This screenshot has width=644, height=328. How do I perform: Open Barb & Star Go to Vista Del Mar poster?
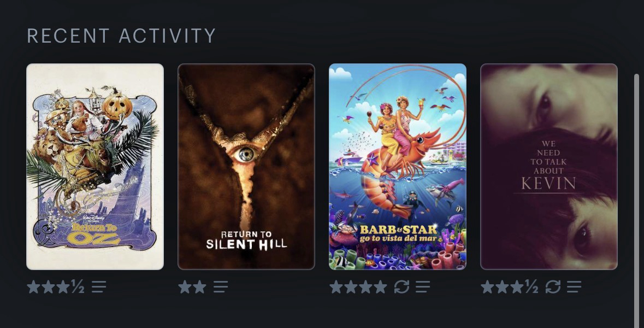coord(398,167)
